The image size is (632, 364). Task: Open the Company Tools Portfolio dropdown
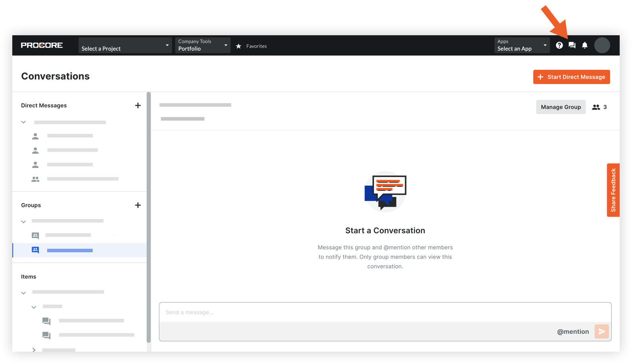[202, 46]
